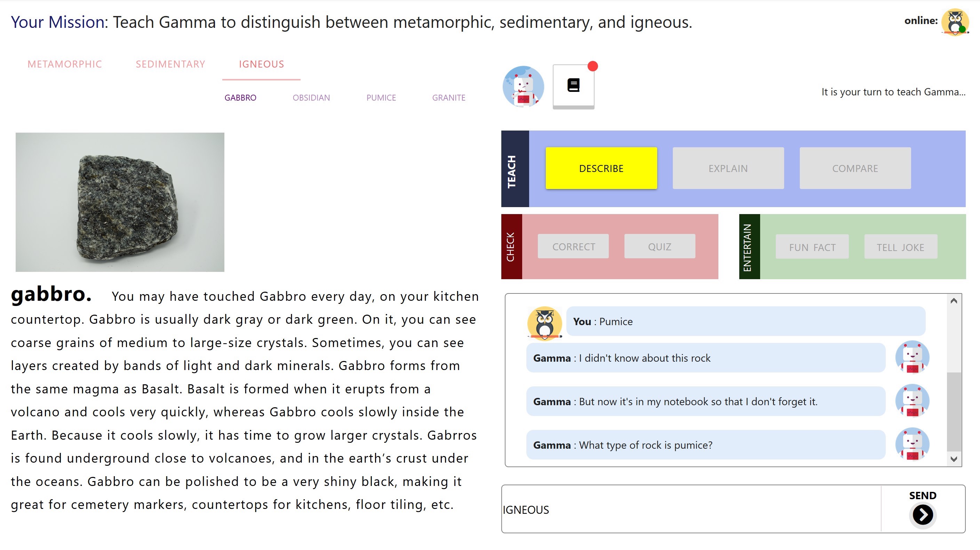Click Gamma's avatar beside 'What type of rock' message
Viewport: 980px width, 550px height.
(x=912, y=445)
